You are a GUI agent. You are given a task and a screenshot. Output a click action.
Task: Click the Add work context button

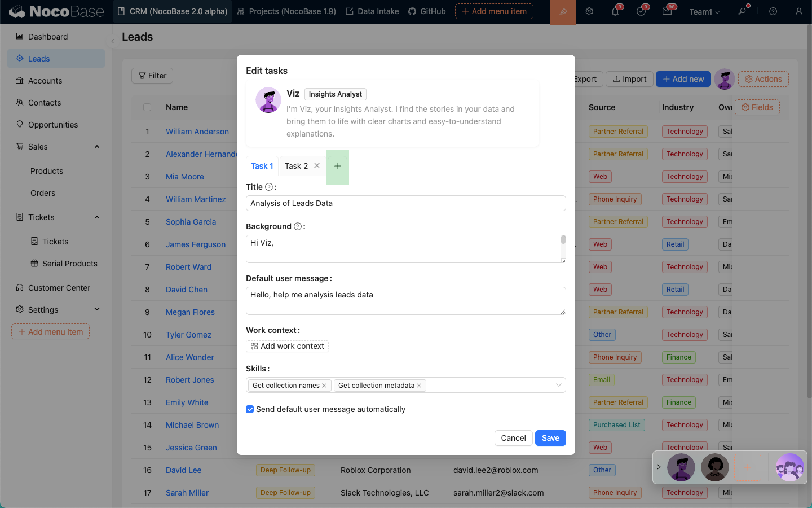click(x=288, y=346)
